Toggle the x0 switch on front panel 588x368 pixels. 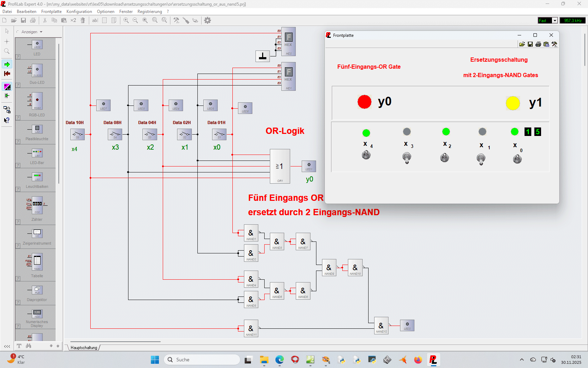pos(517,159)
